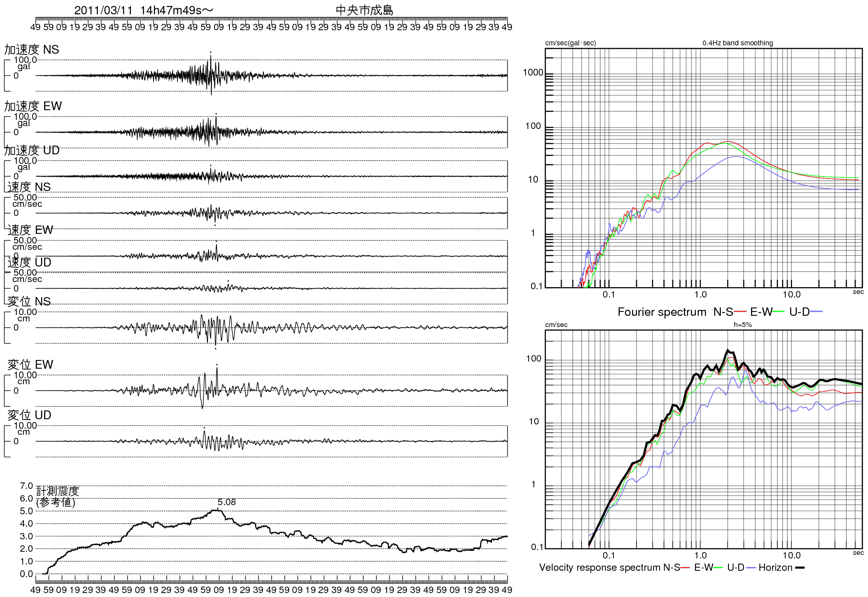Click the h=5% damping label
Screen dimensions: 868x597
point(743,325)
